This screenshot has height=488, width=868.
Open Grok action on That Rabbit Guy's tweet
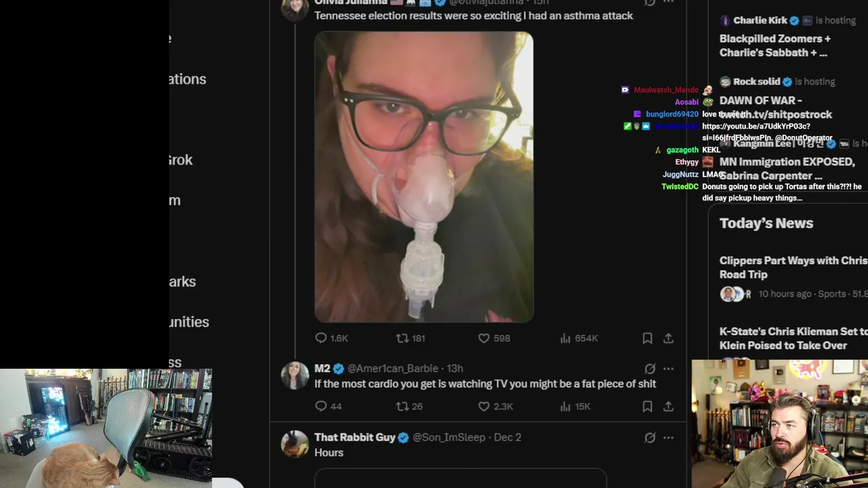point(650,437)
